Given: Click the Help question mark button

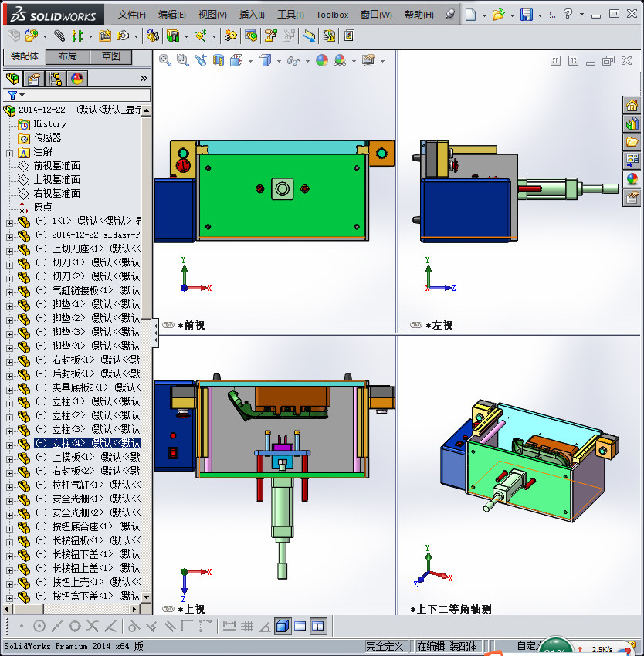Looking at the screenshot, I should [x=568, y=14].
